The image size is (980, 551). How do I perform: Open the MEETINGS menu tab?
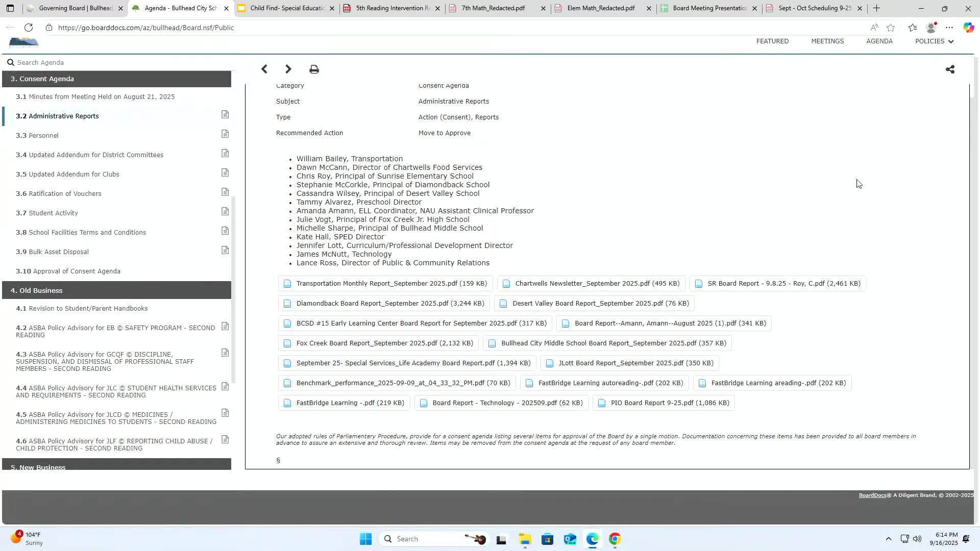[x=827, y=41]
